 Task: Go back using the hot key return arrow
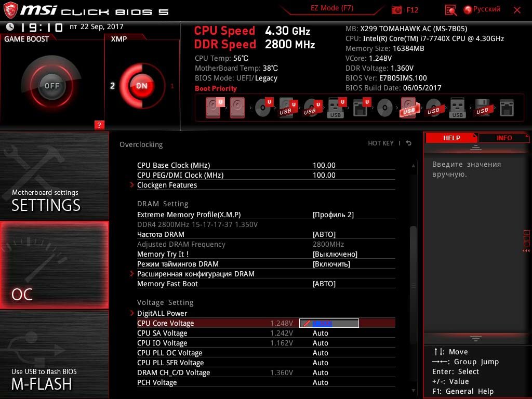pos(409,143)
